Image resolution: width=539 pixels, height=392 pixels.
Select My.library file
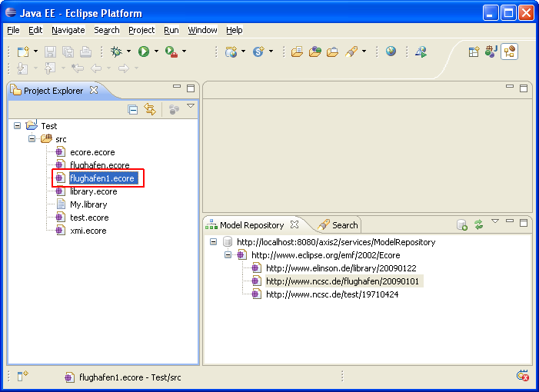88,204
